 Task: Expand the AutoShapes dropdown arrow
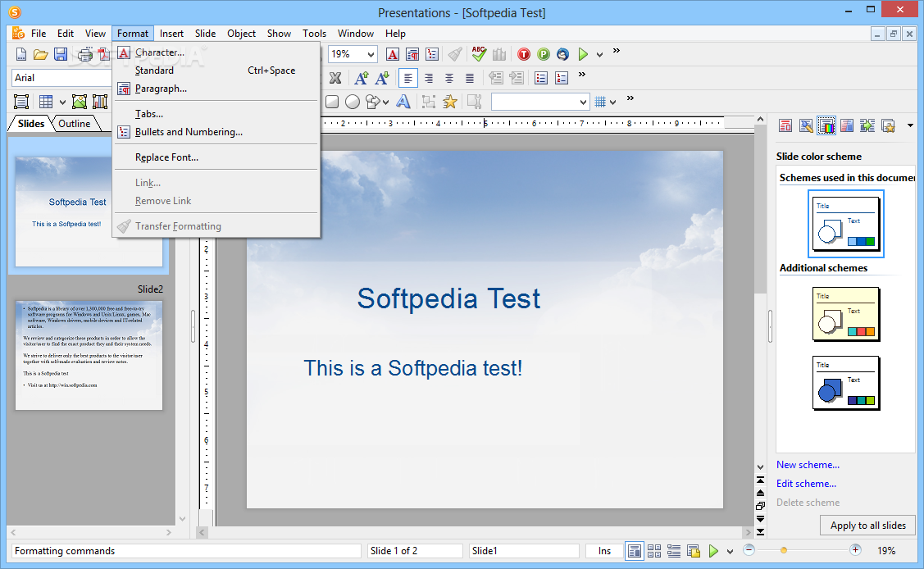coord(385,102)
